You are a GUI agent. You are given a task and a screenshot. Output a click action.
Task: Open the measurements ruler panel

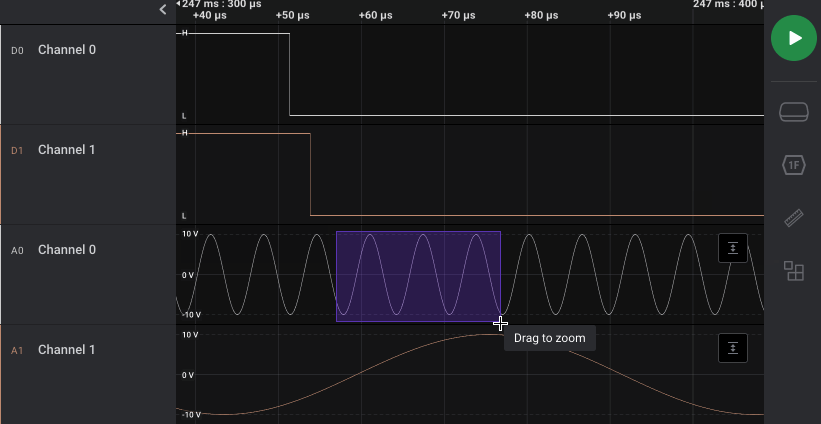pos(794,218)
